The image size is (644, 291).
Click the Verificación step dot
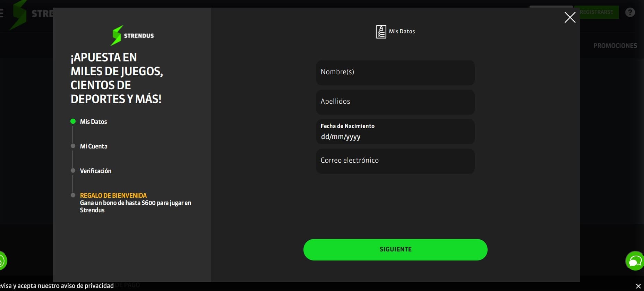point(73,171)
